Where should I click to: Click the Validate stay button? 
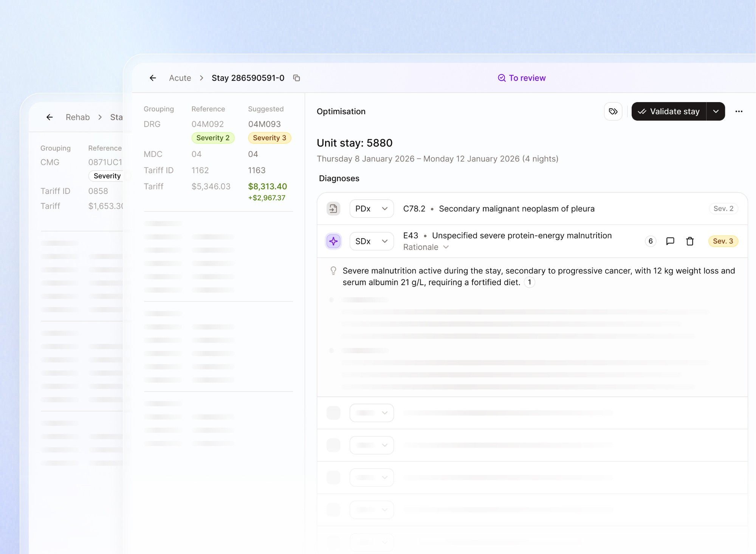(x=669, y=112)
